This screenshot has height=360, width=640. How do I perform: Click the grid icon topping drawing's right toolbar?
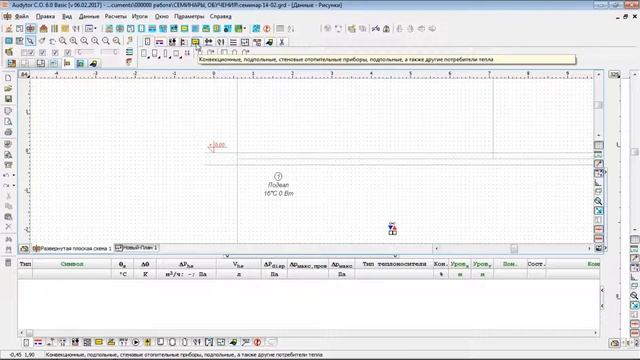598,145
